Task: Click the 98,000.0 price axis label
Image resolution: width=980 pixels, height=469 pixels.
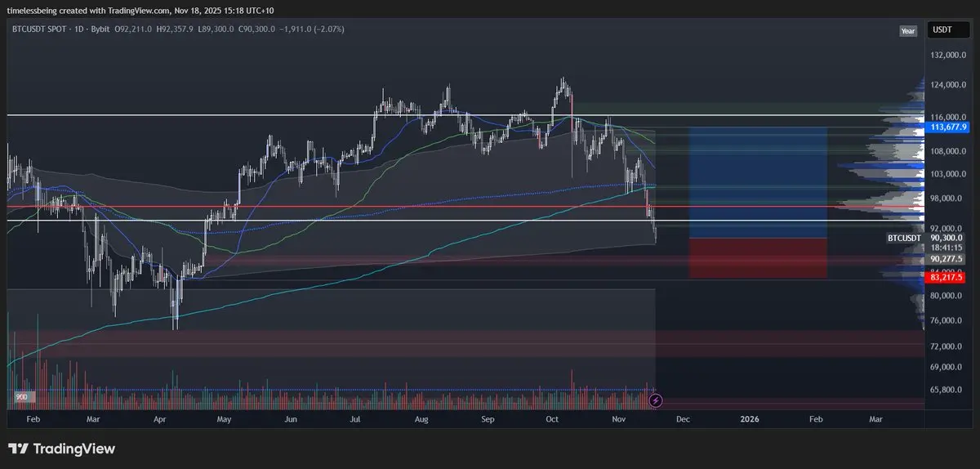Action: pyautogui.click(x=947, y=199)
